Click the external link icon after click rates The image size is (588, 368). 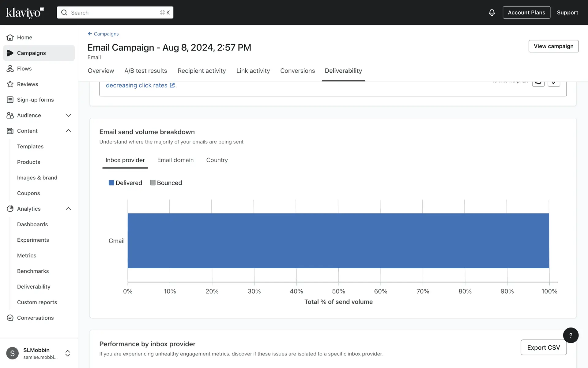172,85
